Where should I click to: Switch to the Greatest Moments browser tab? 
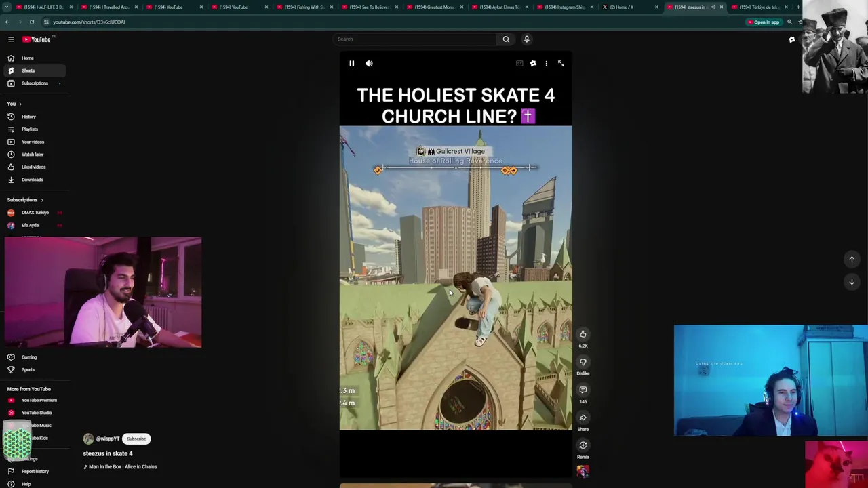click(x=434, y=7)
